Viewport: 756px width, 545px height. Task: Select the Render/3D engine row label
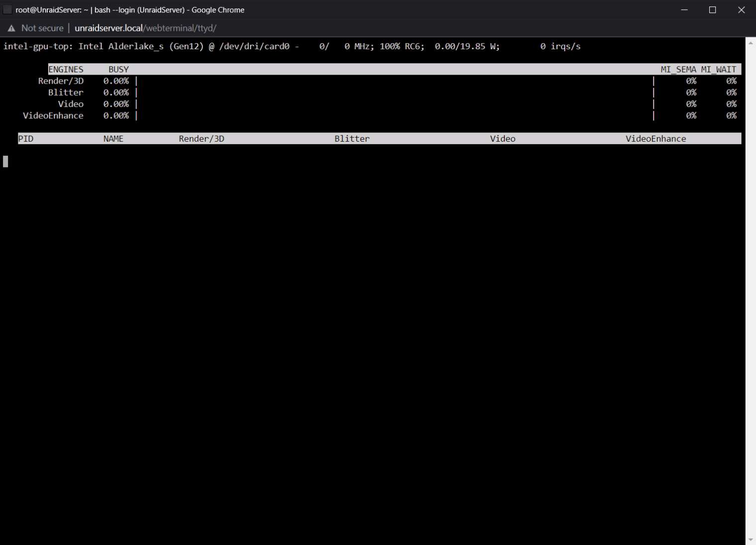[60, 81]
